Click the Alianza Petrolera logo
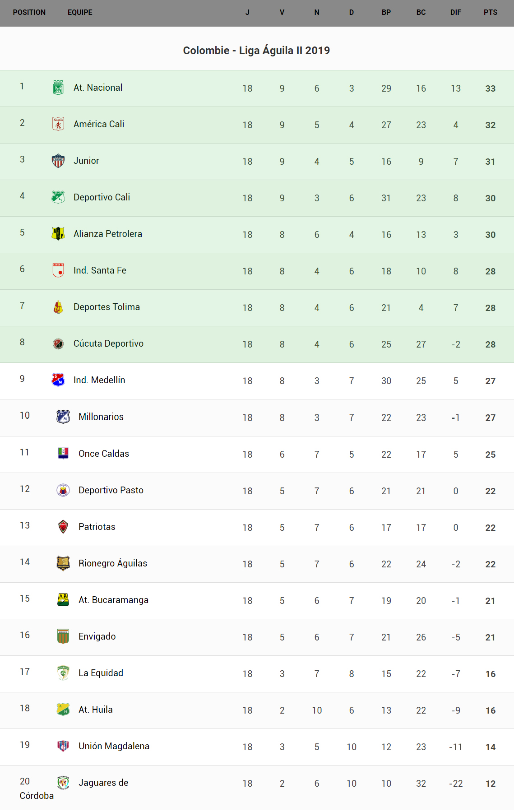The image size is (514, 812). [58, 234]
